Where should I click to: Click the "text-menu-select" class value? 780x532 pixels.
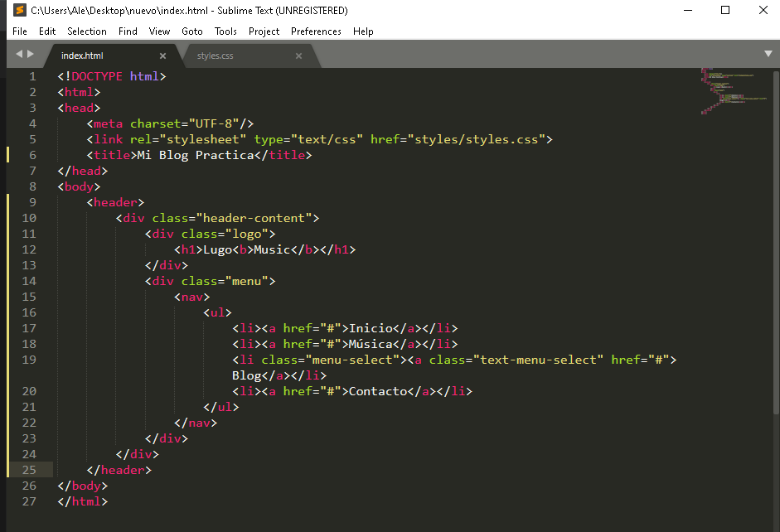coord(538,360)
